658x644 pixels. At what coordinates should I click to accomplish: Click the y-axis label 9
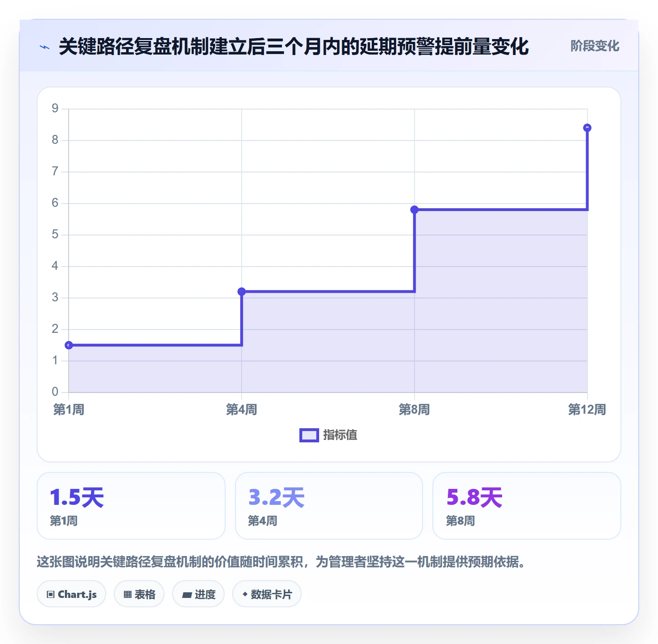(x=55, y=109)
